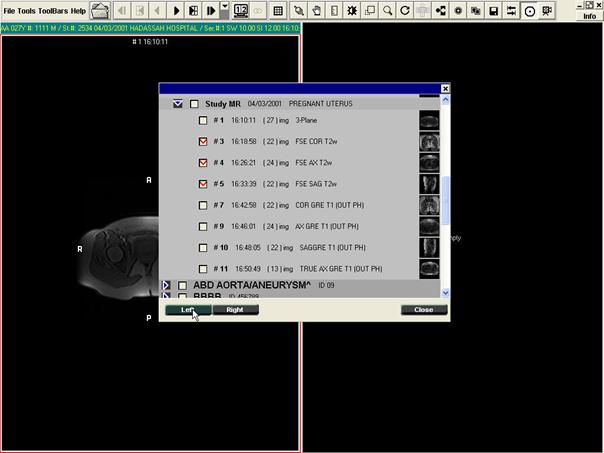This screenshot has width=604, height=453.
Task: Click the '#1 16:10:11' image label
Action: tap(150, 42)
